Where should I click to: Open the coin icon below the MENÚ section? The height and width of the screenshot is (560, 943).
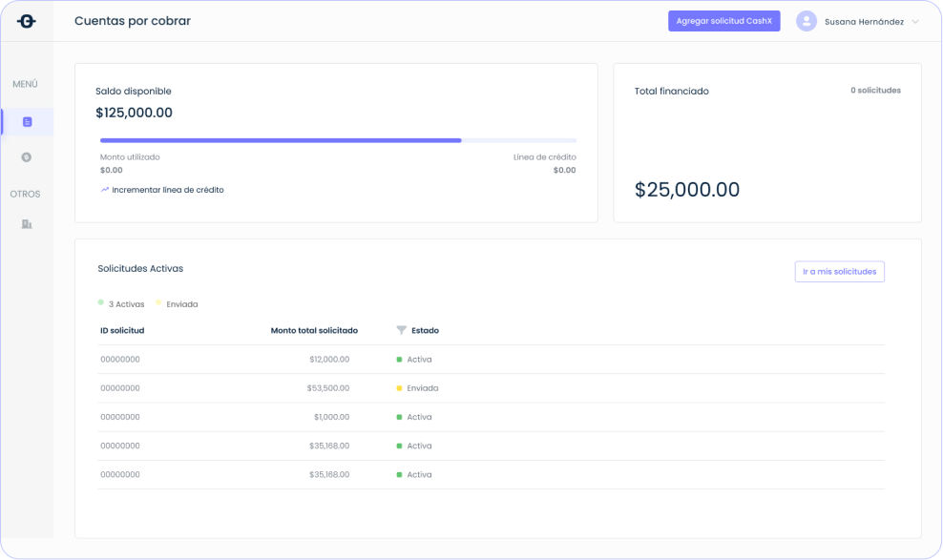click(27, 156)
